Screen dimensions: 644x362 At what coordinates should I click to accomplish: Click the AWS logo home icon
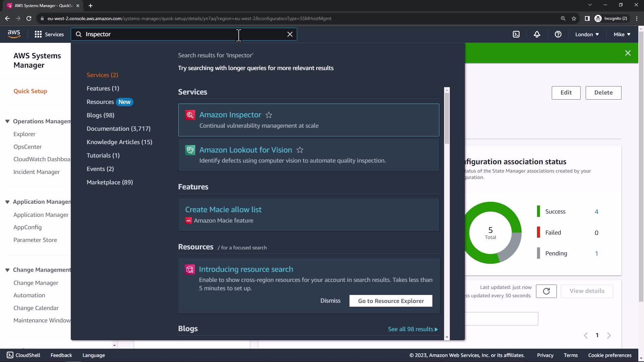[14, 34]
